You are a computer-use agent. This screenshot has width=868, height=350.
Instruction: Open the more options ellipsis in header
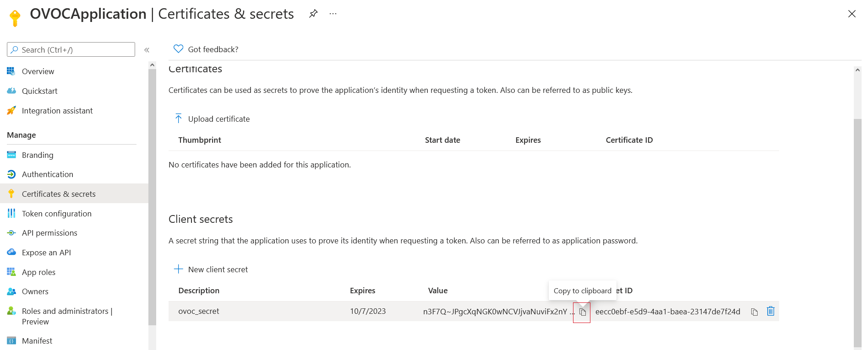tap(333, 14)
